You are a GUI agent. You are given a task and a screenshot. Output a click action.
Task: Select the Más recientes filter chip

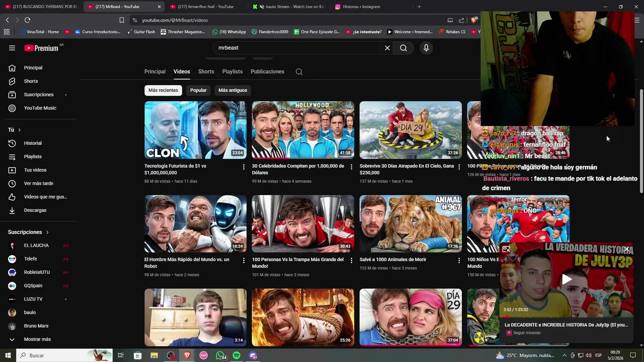coord(163,90)
